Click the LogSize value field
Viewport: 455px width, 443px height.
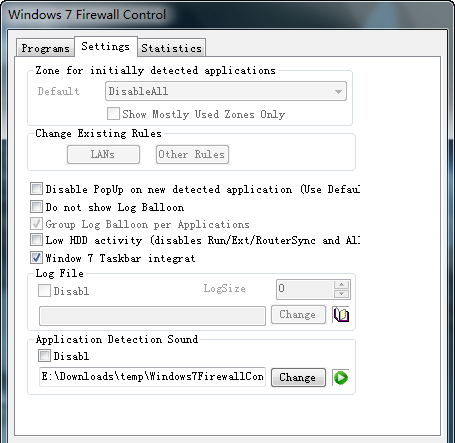click(x=305, y=289)
